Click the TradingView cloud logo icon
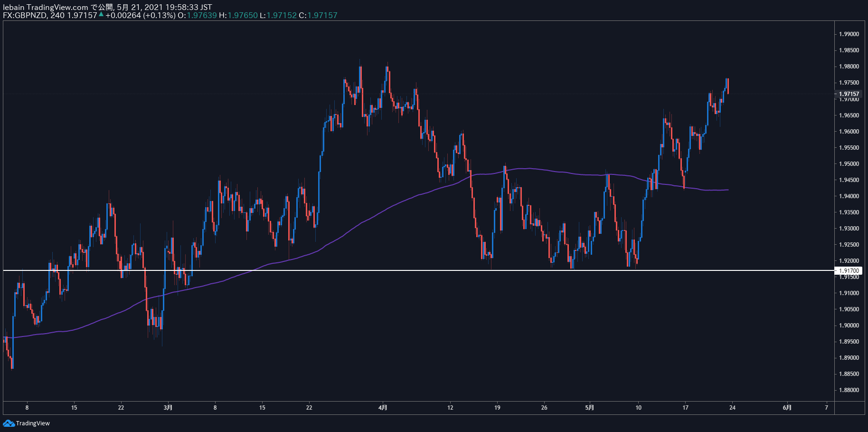 (x=9, y=423)
